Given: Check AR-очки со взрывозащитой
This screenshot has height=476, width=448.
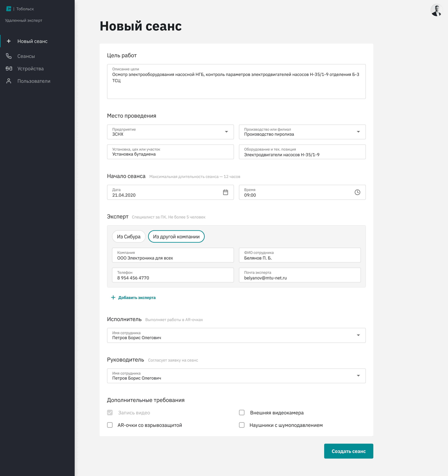Looking at the screenshot, I should click(110, 425).
